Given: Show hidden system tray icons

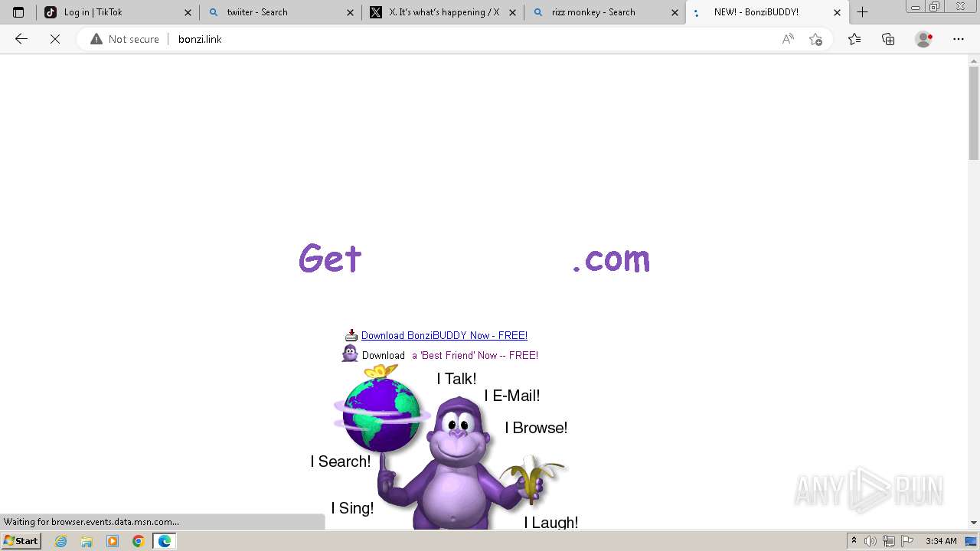Looking at the screenshot, I should 854,541.
